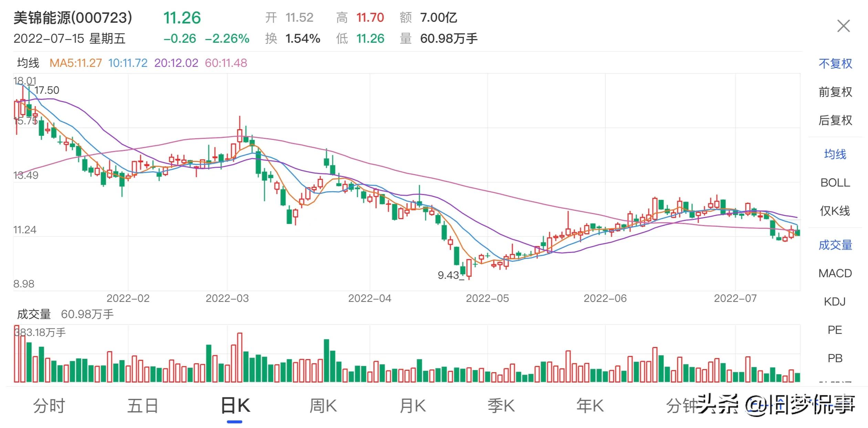The width and height of the screenshot is (868, 428).
Task: Click the 383.18万手 max volume label
Action: [40, 333]
